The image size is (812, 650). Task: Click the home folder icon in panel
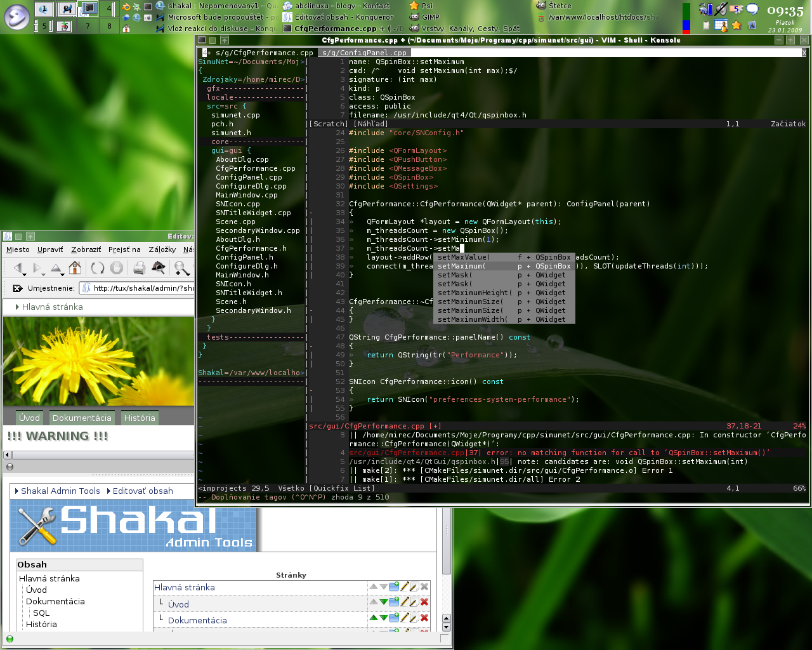pos(126,29)
